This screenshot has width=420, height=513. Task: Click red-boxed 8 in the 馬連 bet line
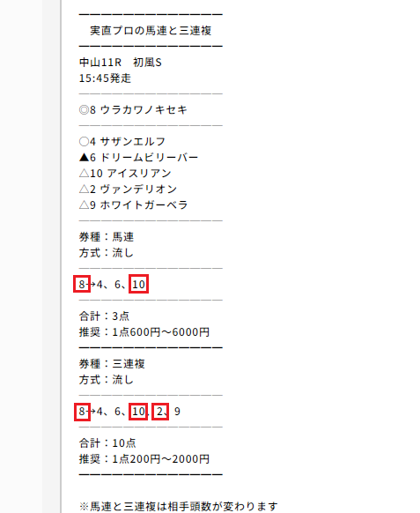[x=82, y=284]
